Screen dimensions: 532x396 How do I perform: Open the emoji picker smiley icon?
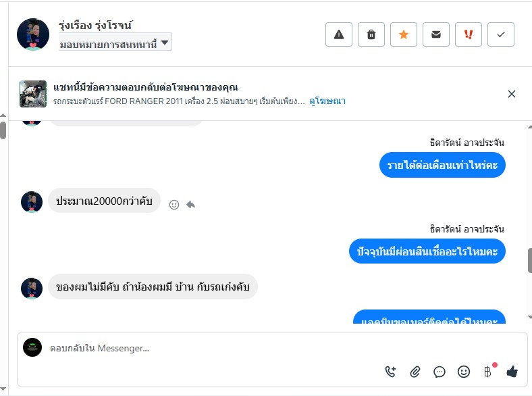[x=464, y=371]
